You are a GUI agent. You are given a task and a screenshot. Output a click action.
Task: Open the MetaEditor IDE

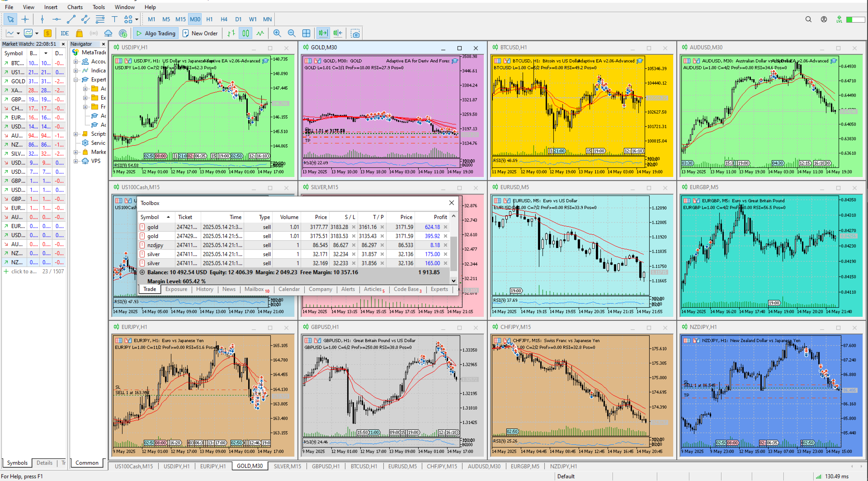(x=65, y=33)
